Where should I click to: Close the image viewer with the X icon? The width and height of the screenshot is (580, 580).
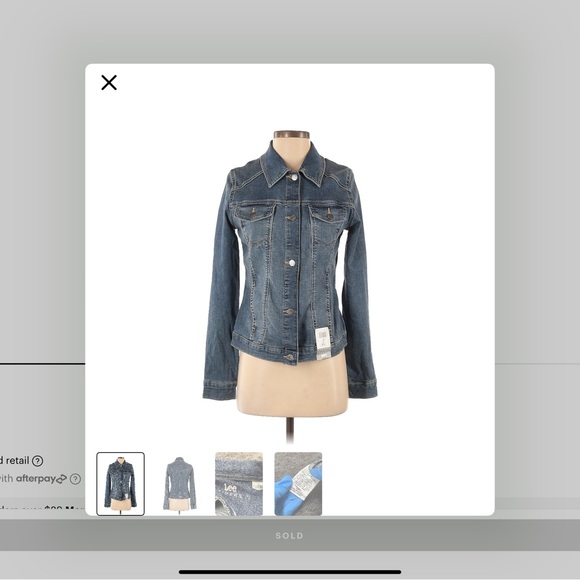coord(109,82)
